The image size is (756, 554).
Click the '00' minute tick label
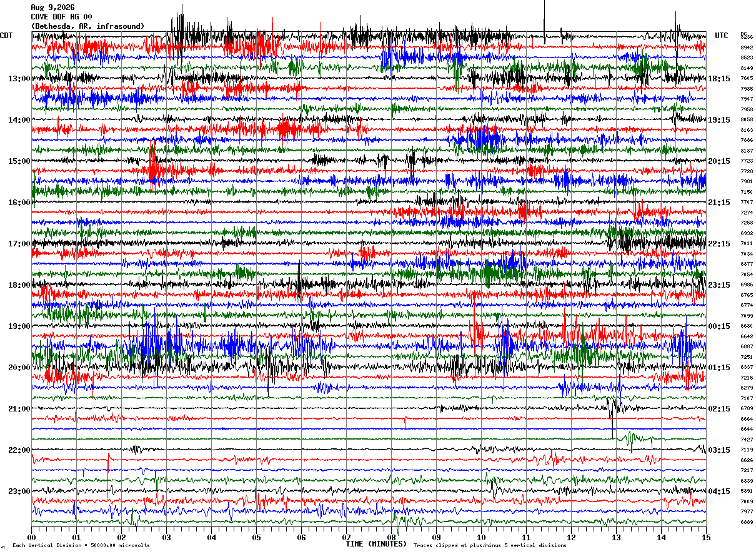tap(31, 538)
